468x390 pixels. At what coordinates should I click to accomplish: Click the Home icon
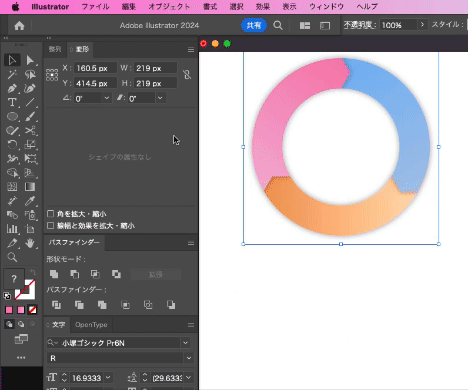click(19, 26)
